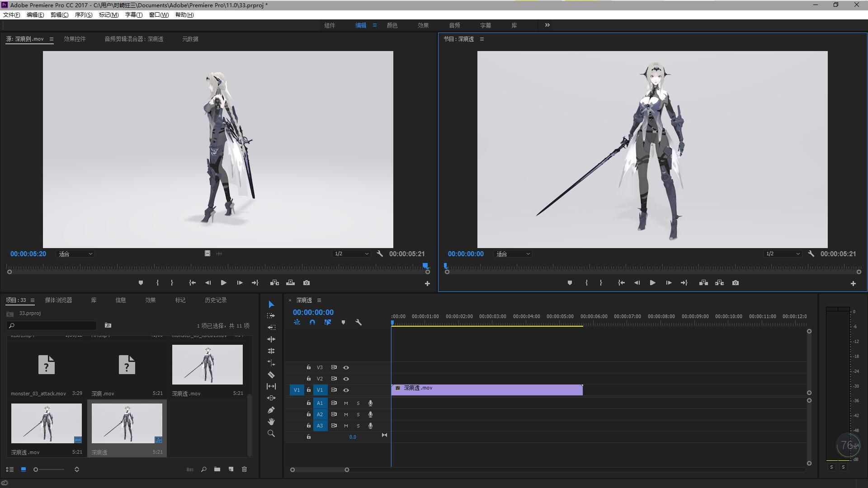
Task: Open Program panel menu icon
Action: [482, 39]
